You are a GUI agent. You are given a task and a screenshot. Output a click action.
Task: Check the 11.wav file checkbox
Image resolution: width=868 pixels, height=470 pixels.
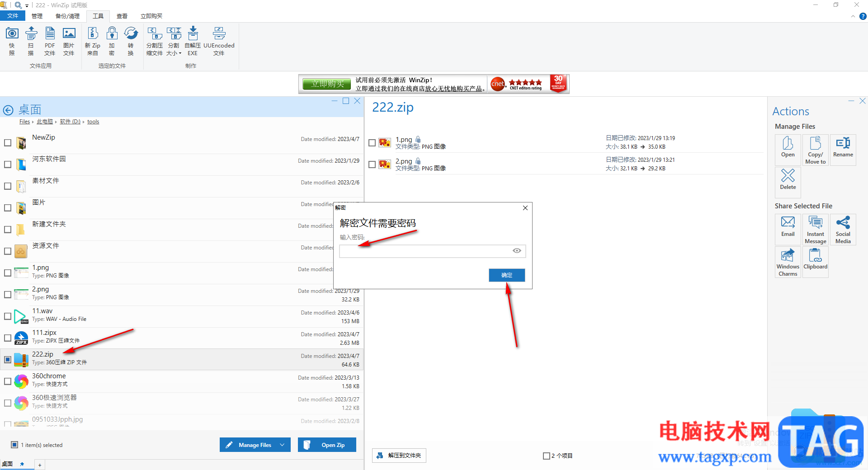pyautogui.click(x=8, y=316)
